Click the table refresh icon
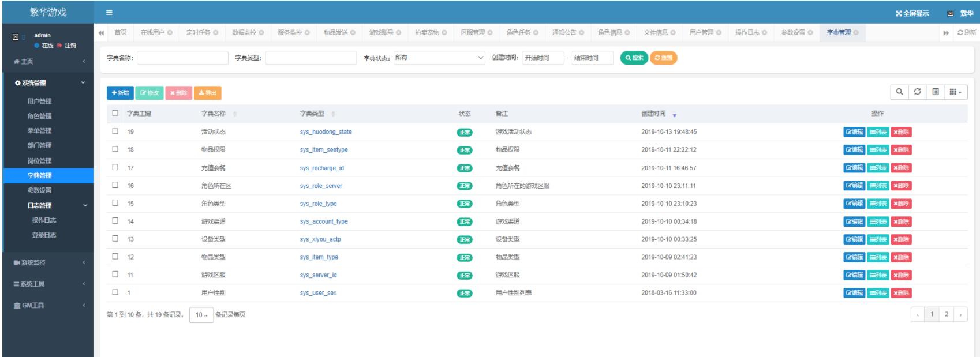The height and width of the screenshot is (357, 980). click(x=917, y=92)
